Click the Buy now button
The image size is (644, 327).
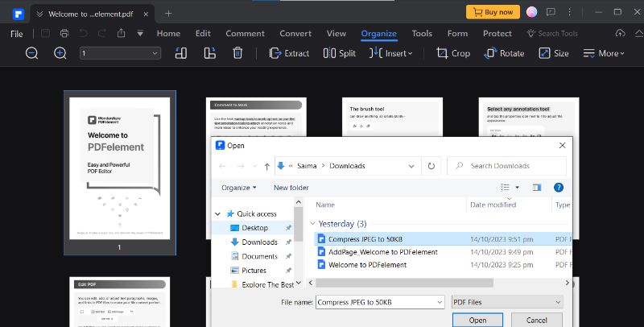493,12
